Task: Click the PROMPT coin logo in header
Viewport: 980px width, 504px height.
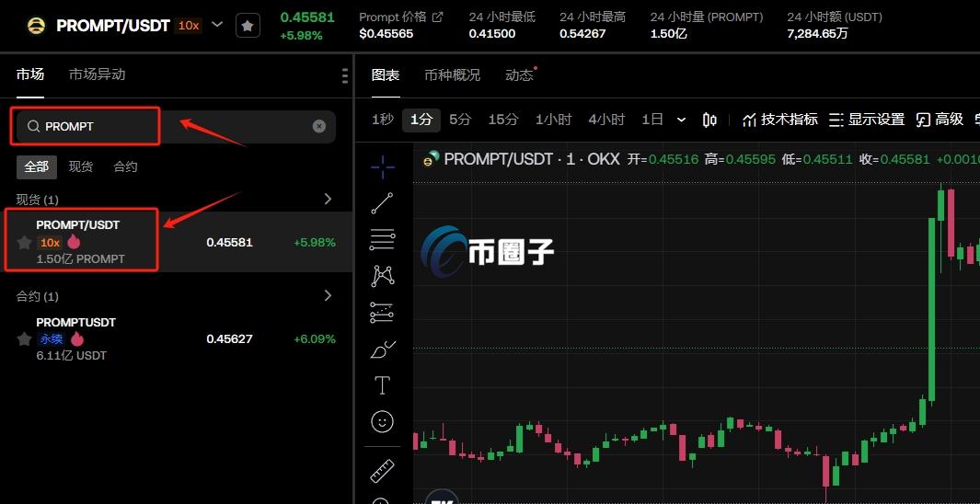Action: [x=36, y=26]
